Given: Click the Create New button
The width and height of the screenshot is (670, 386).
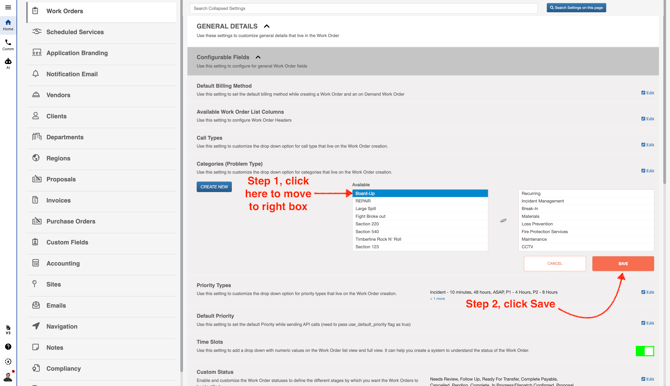Looking at the screenshot, I should pyautogui.click(x=214, y=187).
